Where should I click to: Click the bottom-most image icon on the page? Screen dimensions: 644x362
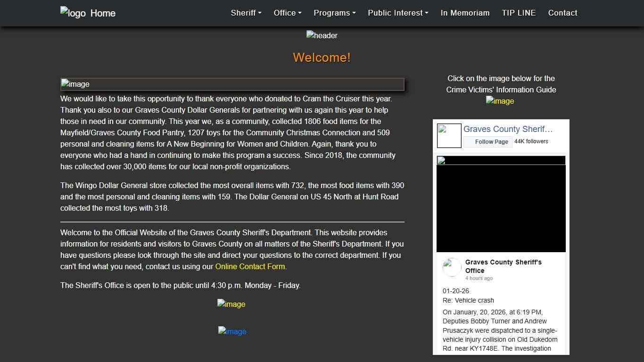(x=232, y=331)
